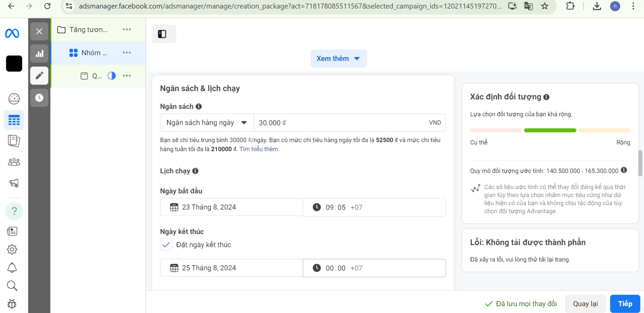The image size is (644, 313).
Task: Click info icon next to Lịch chạy
Action: tap(195, 171)
